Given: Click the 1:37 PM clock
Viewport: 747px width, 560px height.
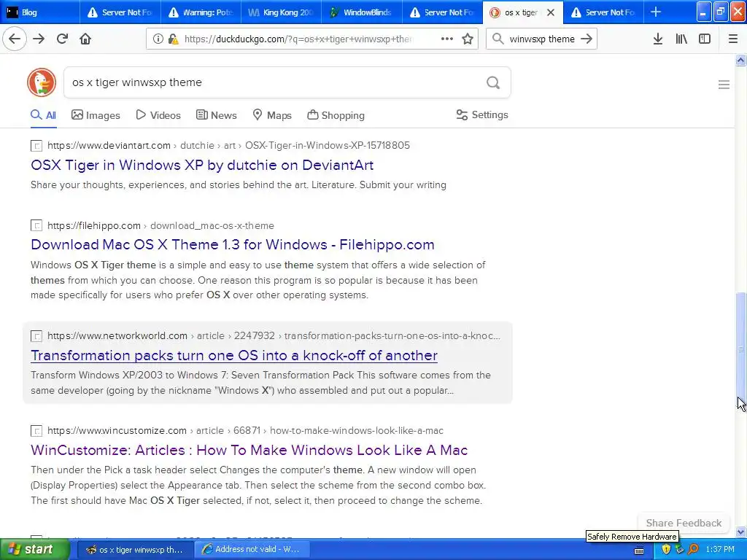Looking at the screenshot, I should [x=720, y=550].
